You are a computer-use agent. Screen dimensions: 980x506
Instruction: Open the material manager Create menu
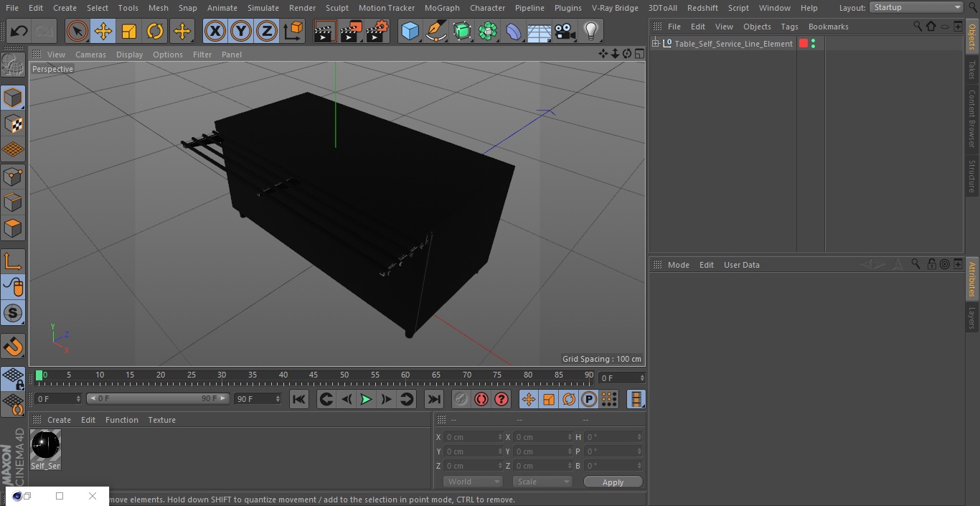click(59, 420)
